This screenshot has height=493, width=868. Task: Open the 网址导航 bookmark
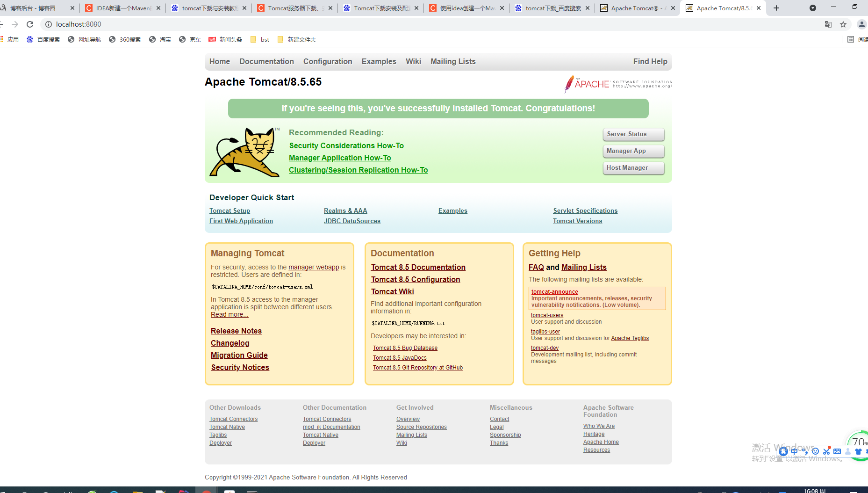click(85, 40)
